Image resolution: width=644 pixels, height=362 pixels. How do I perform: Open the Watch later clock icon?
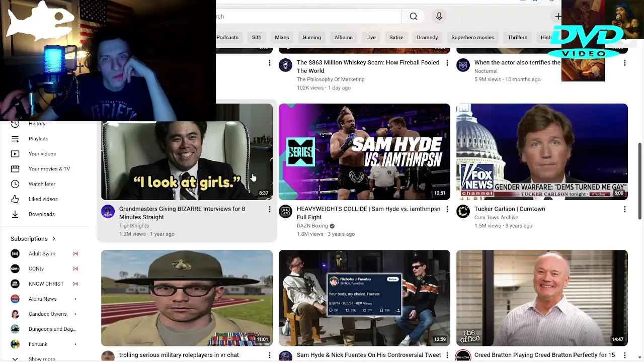(x=15, y=184)
